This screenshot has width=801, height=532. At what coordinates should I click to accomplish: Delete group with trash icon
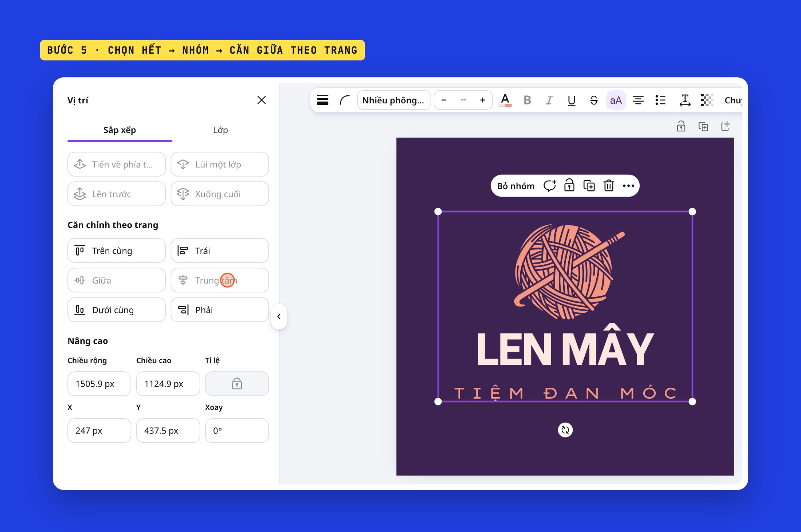click(x=609, y=186)
